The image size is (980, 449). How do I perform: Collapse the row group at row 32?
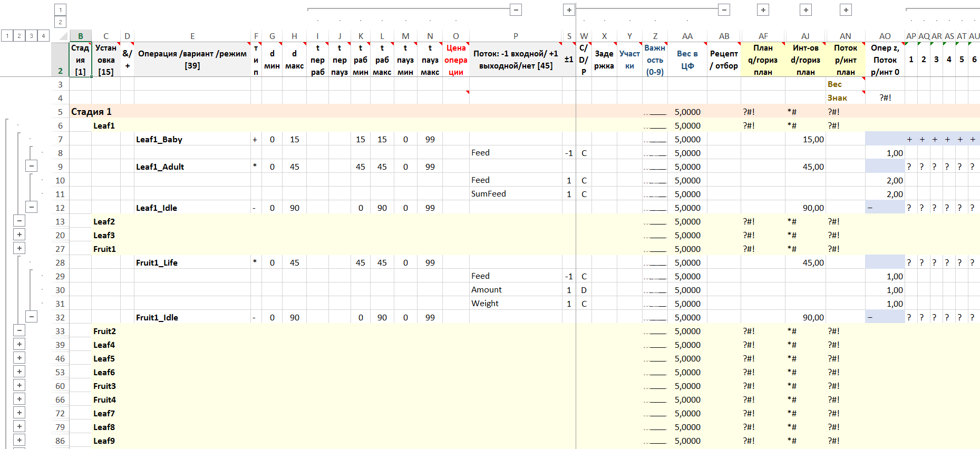32,317
